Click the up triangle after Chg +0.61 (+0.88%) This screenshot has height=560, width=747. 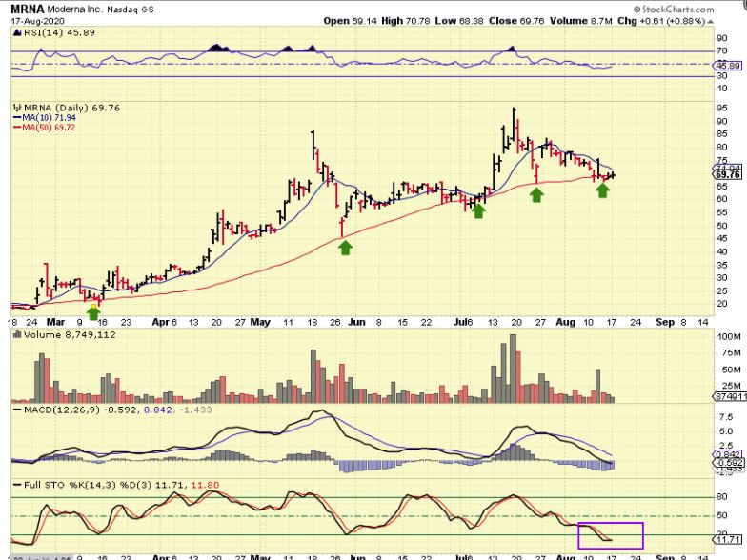[x=711, y=21]
